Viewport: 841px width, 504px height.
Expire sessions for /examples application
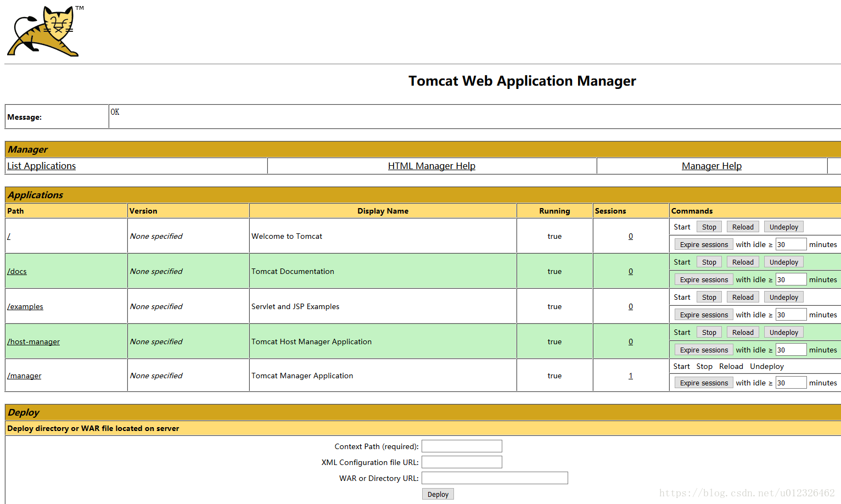pyautogui.click(x=704, y=315)
